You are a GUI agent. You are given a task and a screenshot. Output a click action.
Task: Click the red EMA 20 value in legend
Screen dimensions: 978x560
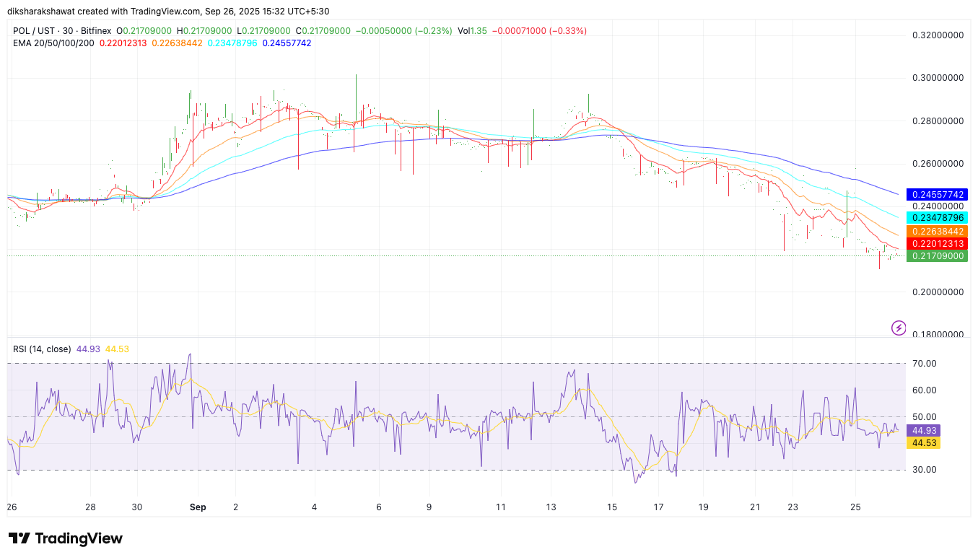point(123,43)
